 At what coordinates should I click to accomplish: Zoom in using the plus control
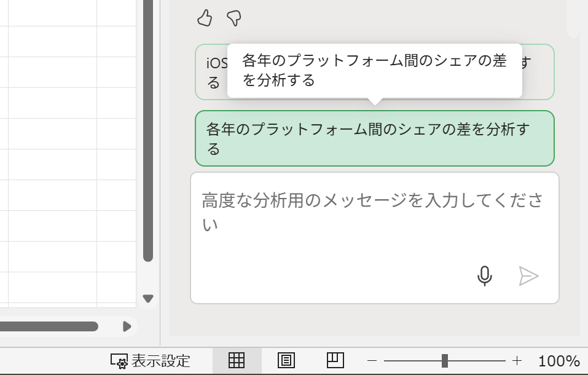[x=517, y=361]
